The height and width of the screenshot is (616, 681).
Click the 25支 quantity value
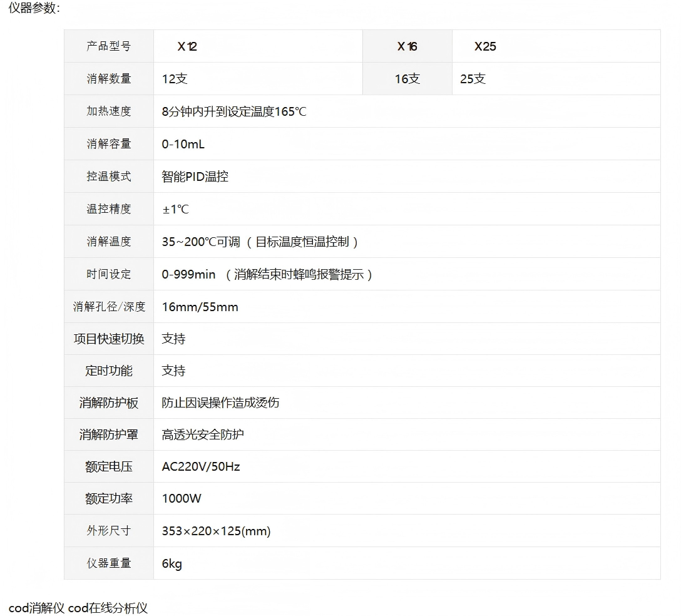pos(473,79)
